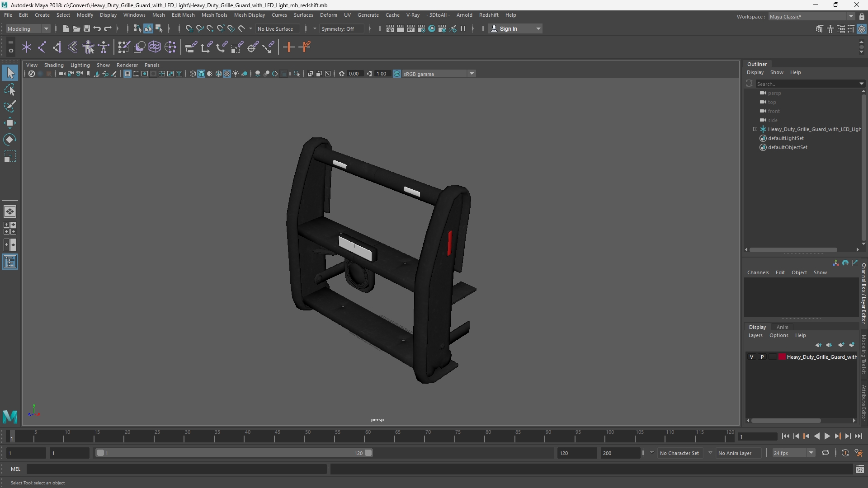This screenshot has width=868, height=488.
Task: Go to the start of the playback range
Action: click(785, 436)
